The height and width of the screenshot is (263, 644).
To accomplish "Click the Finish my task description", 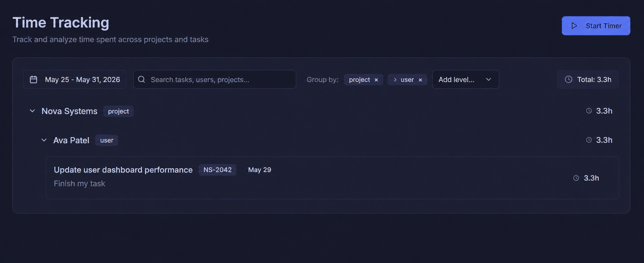I will pyautogui.click(x=79, y=183).
